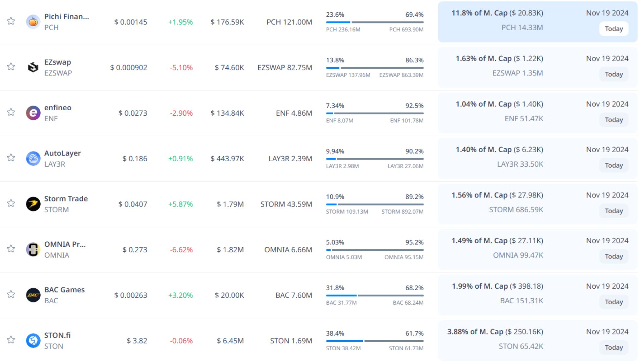Screen dimensions: 644x362
Task: Click BAC Games unlock progress bar
Action: click(374, 295)
